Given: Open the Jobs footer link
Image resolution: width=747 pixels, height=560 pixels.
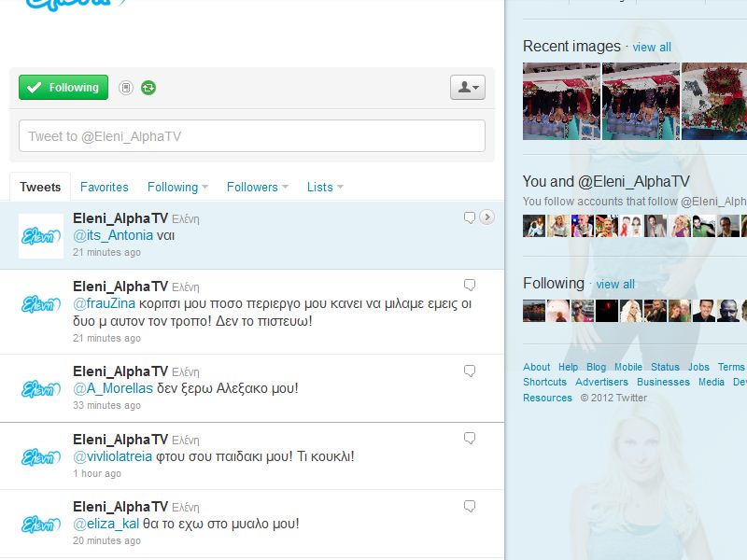Looking at the screenshot, I should [x=698, y=367].
